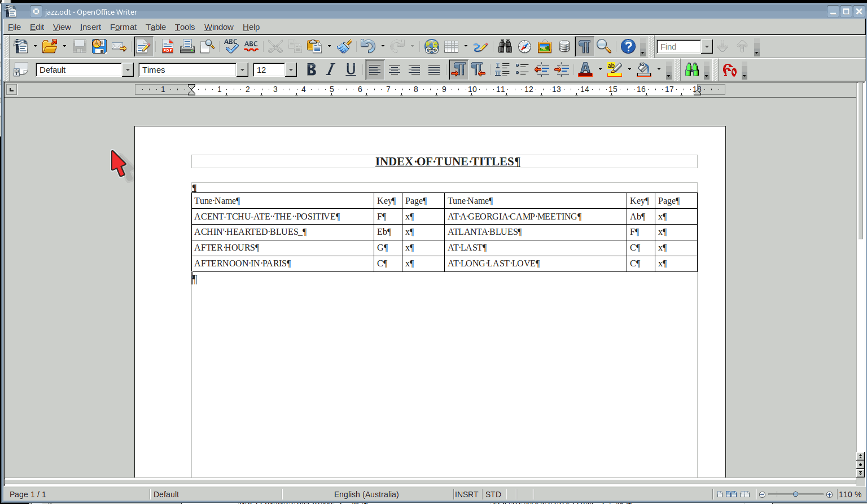This screenshot has height=504, width=867.
Task: Click STD selection mode in status bar
Action: pyautogui.click(x=493, y=494)
